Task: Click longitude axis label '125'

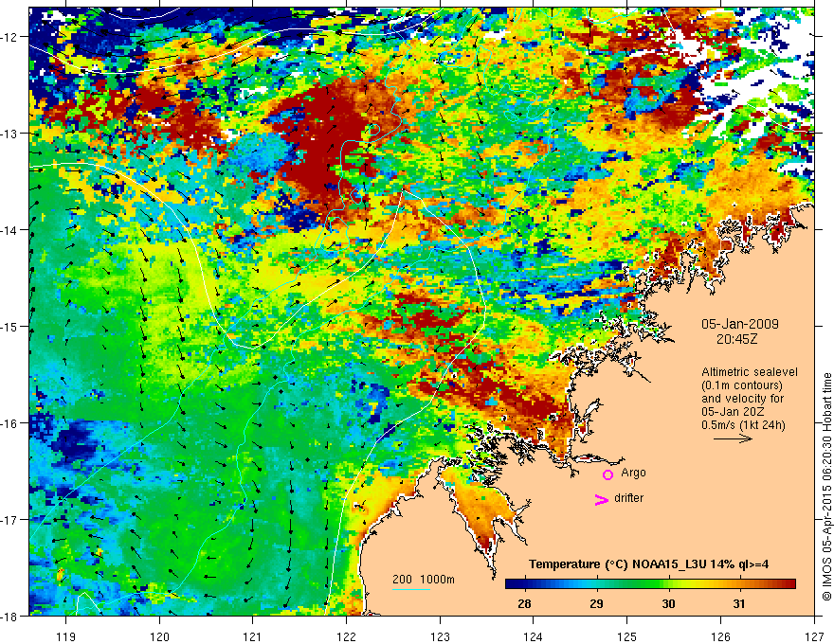Action: (626, 636)
